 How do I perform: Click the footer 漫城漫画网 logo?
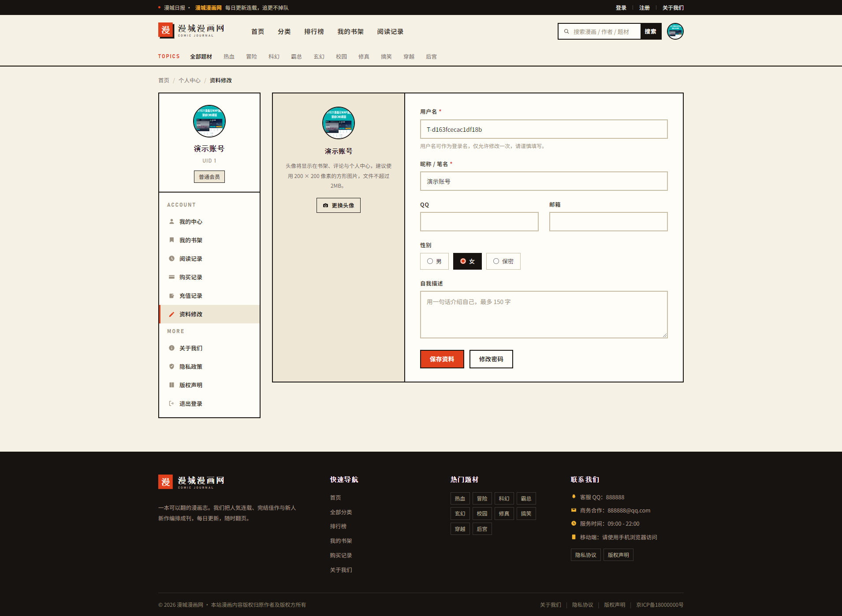coord(191,482)
